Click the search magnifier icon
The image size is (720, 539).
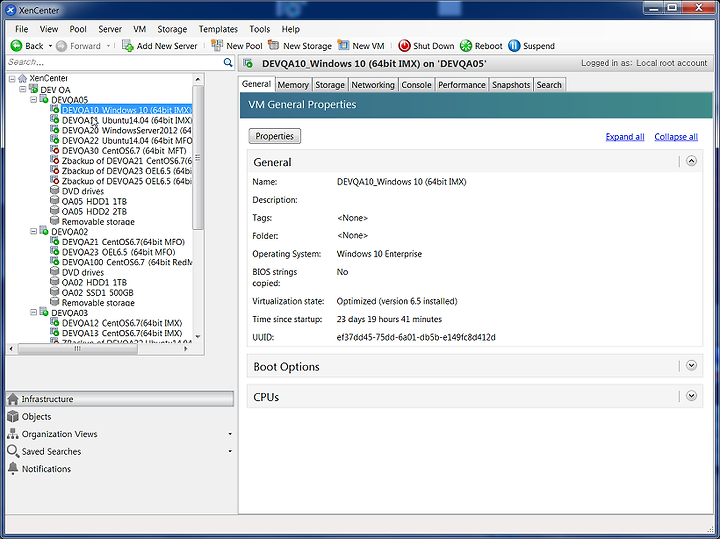[228, 62]
